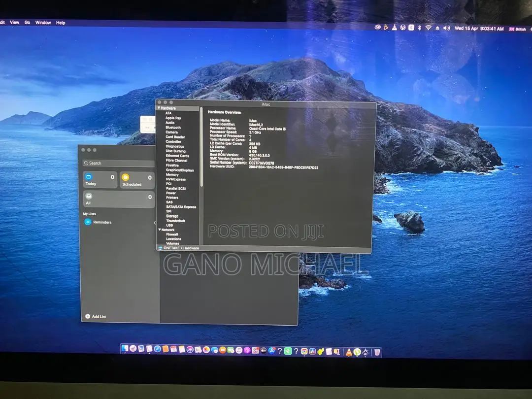Open App Store icon in dock
Screen dimensions: 532x399
271,351
